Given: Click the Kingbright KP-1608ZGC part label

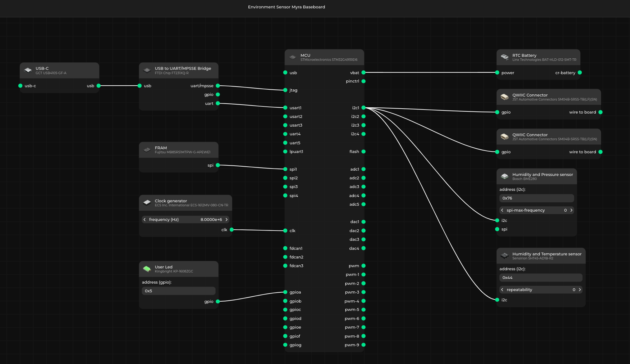Looking at the screenshot, I should coord(174,271).
